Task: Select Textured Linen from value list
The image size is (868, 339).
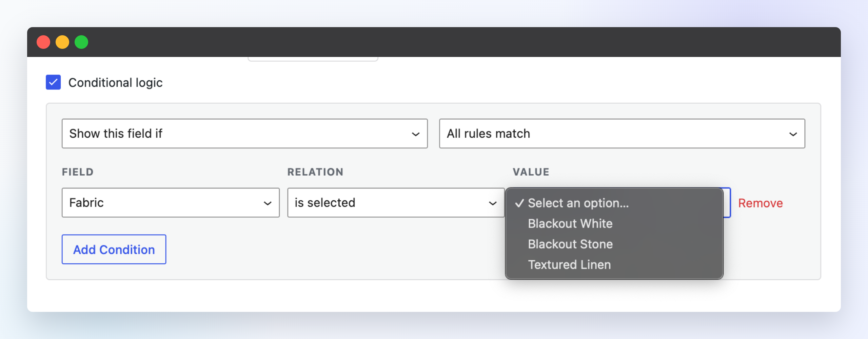Action: tap(614, 265)
